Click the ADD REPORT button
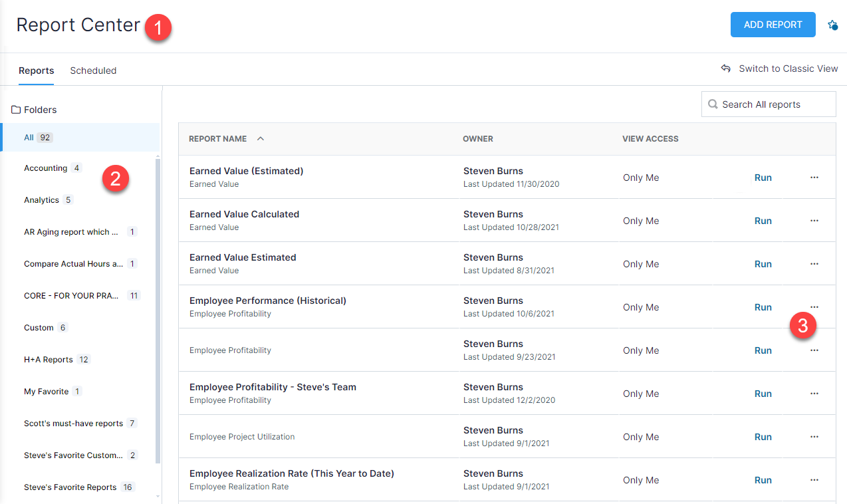847x504 pixels. pyautogui.click(x=773, y=25)
